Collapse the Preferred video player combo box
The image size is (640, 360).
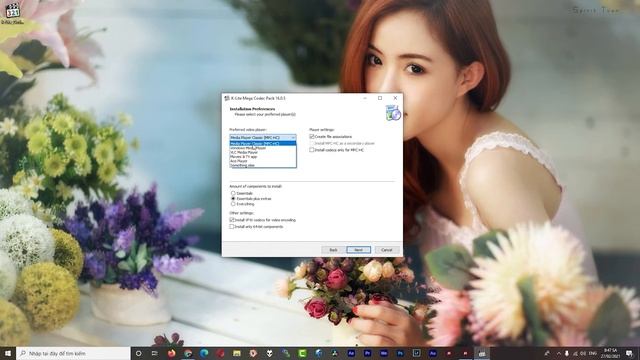coord(263,138)
